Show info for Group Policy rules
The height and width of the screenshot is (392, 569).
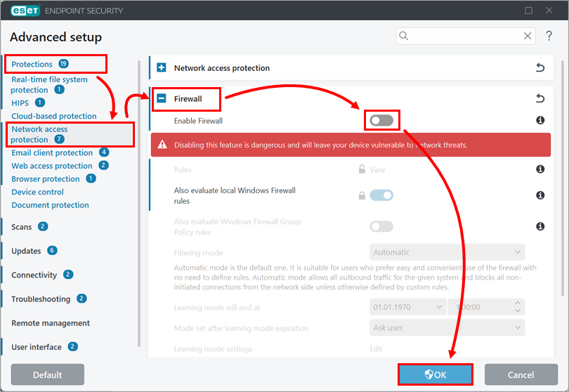point(540,226)
